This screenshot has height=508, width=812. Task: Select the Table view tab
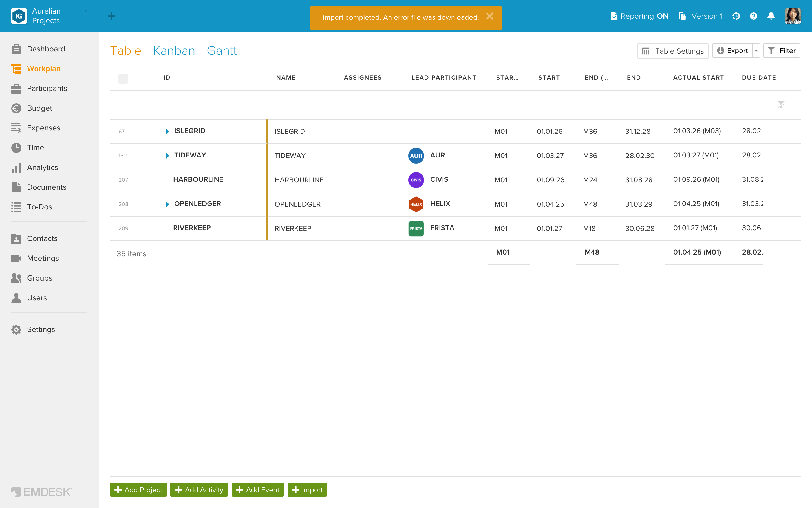point(125,51)
